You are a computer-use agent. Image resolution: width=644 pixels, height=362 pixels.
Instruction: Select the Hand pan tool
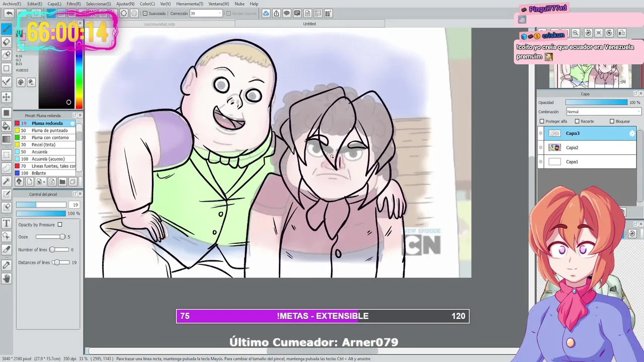point(7,278)
